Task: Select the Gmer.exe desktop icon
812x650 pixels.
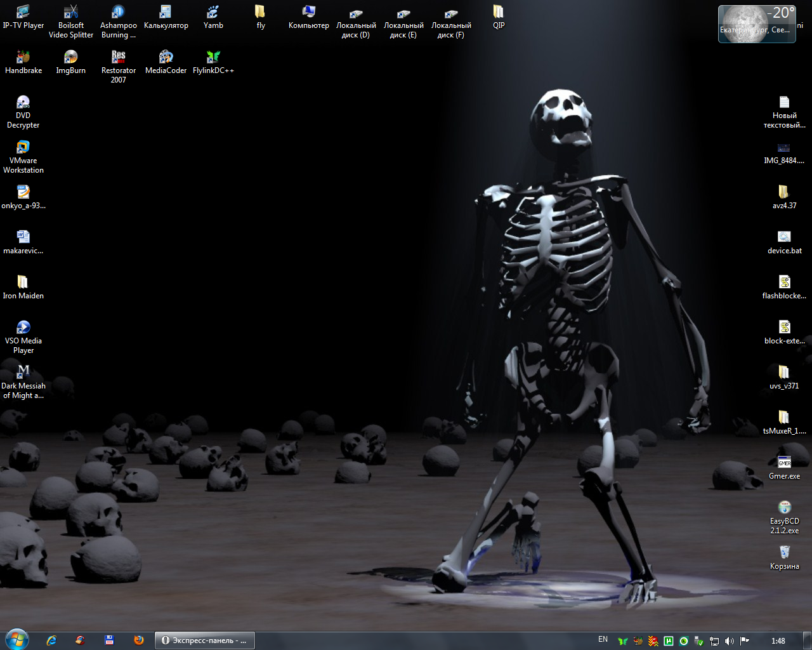Action: point(785,468)
